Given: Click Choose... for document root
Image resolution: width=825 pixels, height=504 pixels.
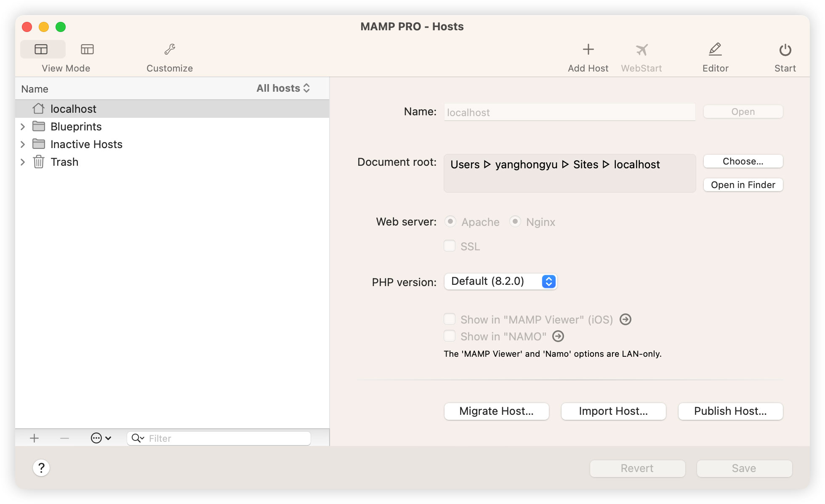Looking at the screenshot, I should 743,162.
